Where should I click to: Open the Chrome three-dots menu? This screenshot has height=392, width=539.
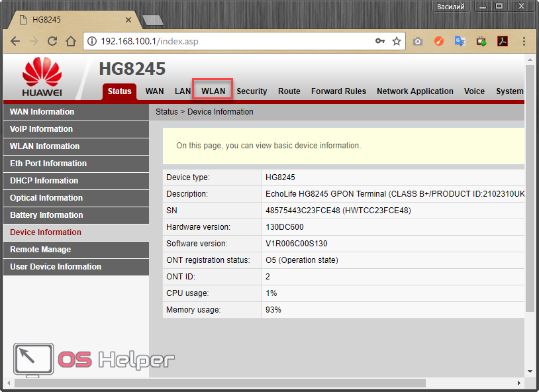(523, 41)
